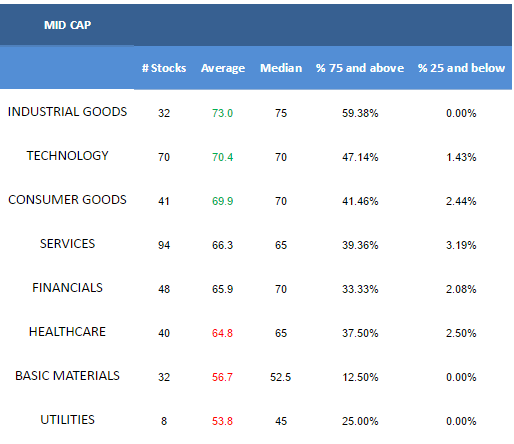Click the BASIC MATERIALS row label
Viewport: 514px width, 444px height.
67,376
